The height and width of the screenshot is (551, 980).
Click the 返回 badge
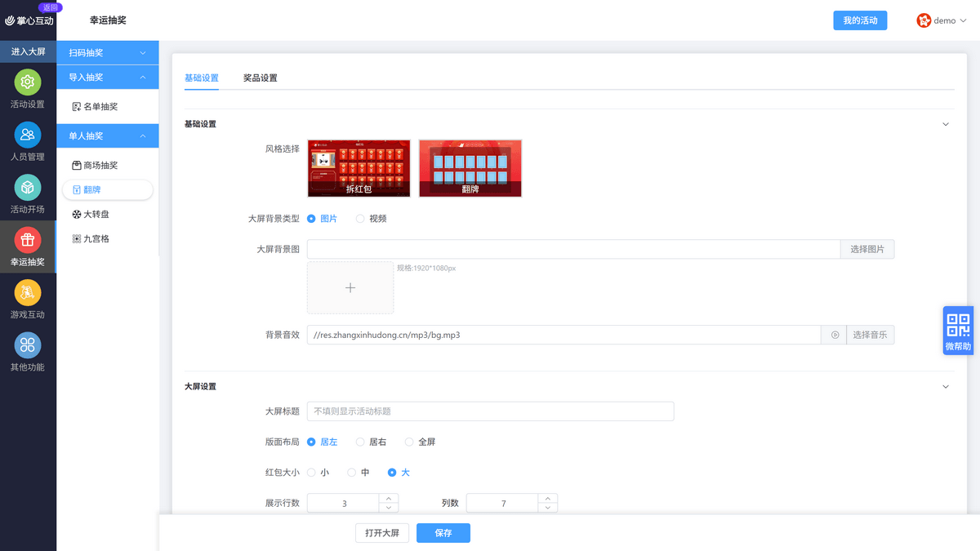pyautogui.click(x=50, y=7)
